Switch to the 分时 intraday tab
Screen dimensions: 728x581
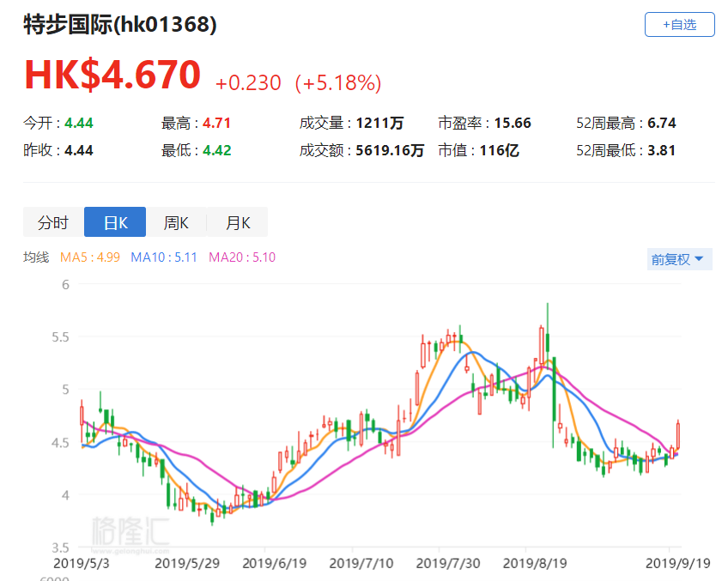53,222
